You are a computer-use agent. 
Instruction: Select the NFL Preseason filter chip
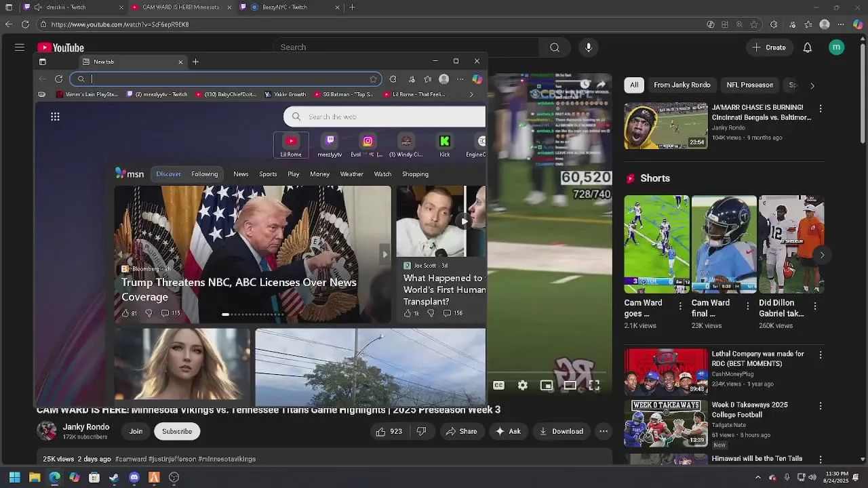click(750, 85)
